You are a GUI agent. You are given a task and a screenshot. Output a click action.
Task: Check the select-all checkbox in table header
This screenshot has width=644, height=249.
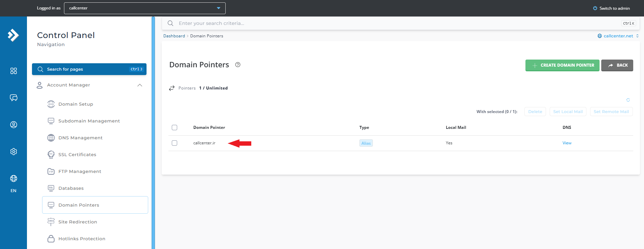(174, 128)
